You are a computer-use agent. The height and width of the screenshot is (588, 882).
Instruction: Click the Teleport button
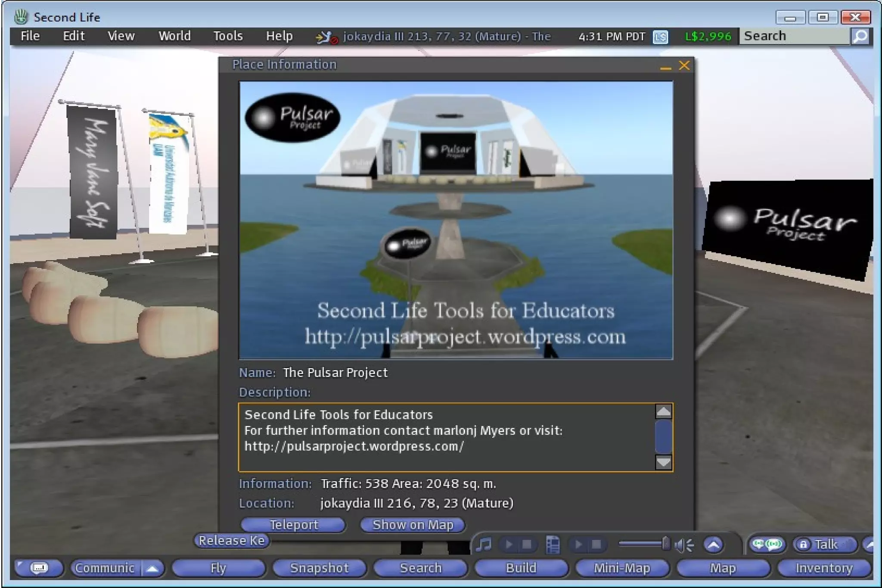(x=293, y=525)
